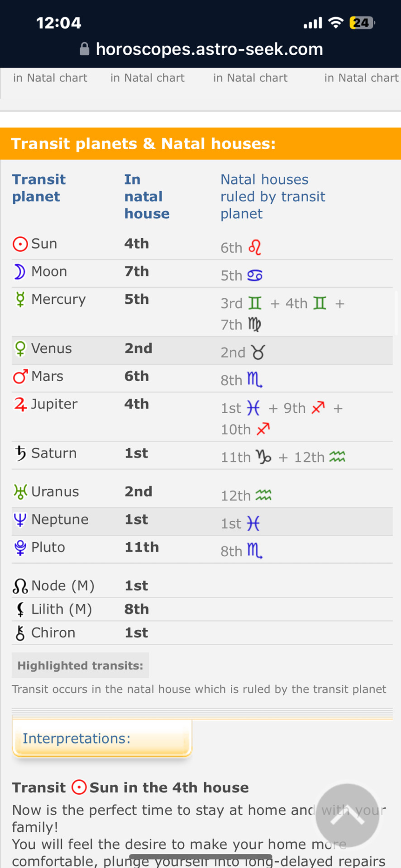Tap the Saturn symbol icon
The image size is (401, 868).
pos(20,453)
